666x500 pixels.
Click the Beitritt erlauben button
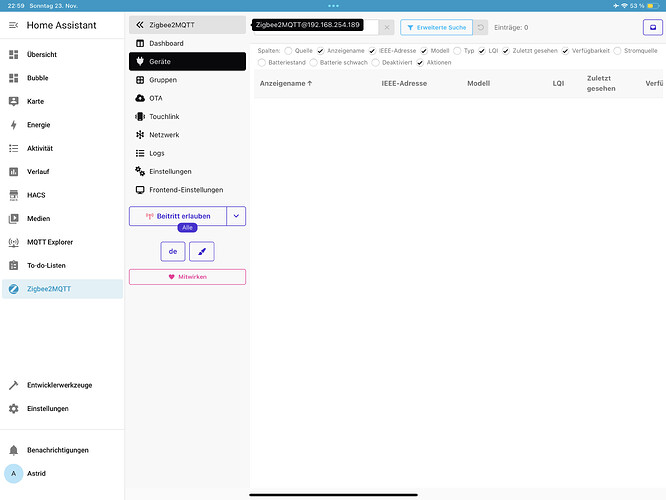click(x=178, y=215)
